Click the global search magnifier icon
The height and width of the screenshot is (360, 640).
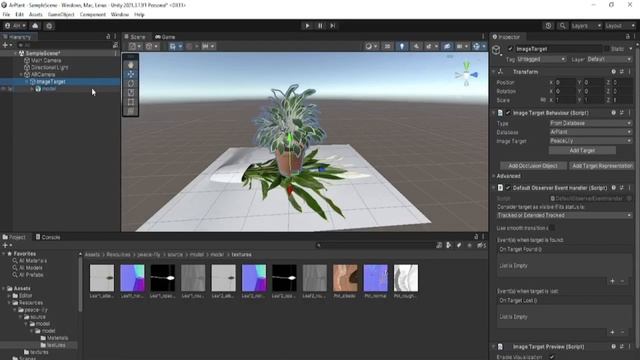coord(562,26)
